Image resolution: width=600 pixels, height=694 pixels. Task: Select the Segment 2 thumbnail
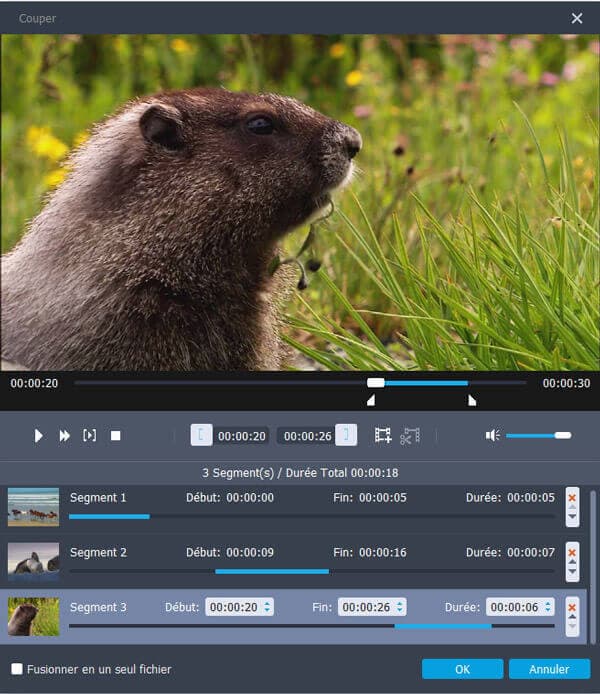point(33,562)
